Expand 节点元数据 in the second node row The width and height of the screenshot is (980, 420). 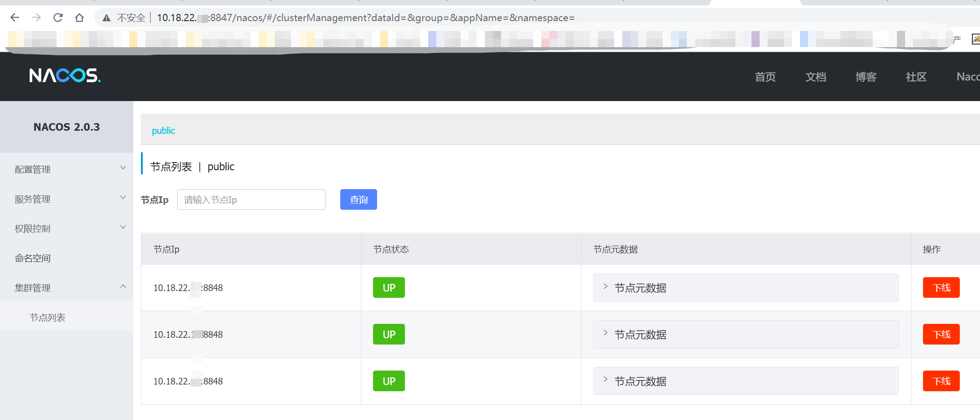(x=746, y=334)
